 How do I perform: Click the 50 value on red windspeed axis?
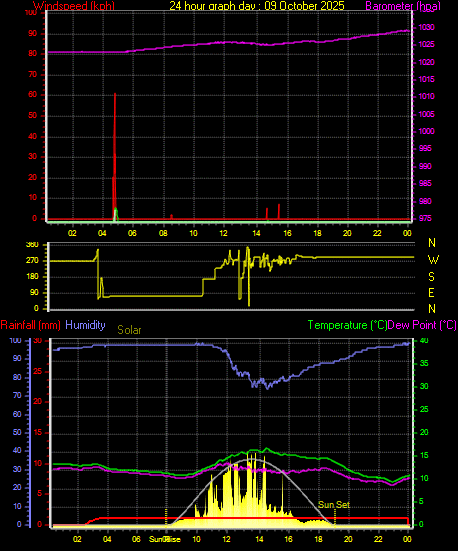pyautogui.click(x=32, y=116)
